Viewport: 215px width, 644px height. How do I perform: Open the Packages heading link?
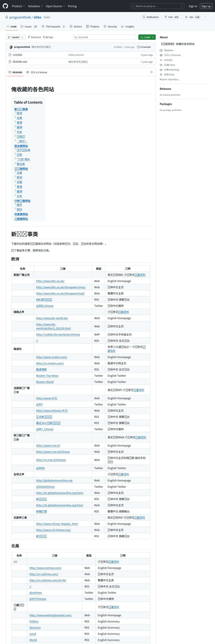point(166,104)
